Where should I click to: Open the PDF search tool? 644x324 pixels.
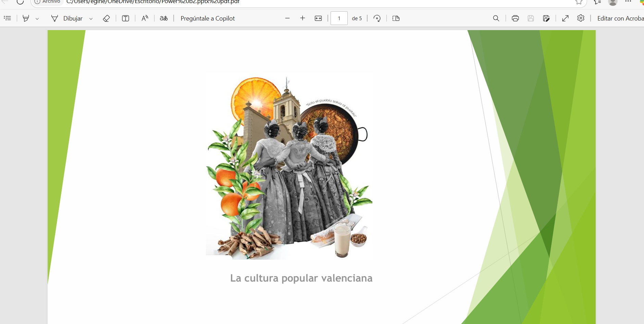496,18
